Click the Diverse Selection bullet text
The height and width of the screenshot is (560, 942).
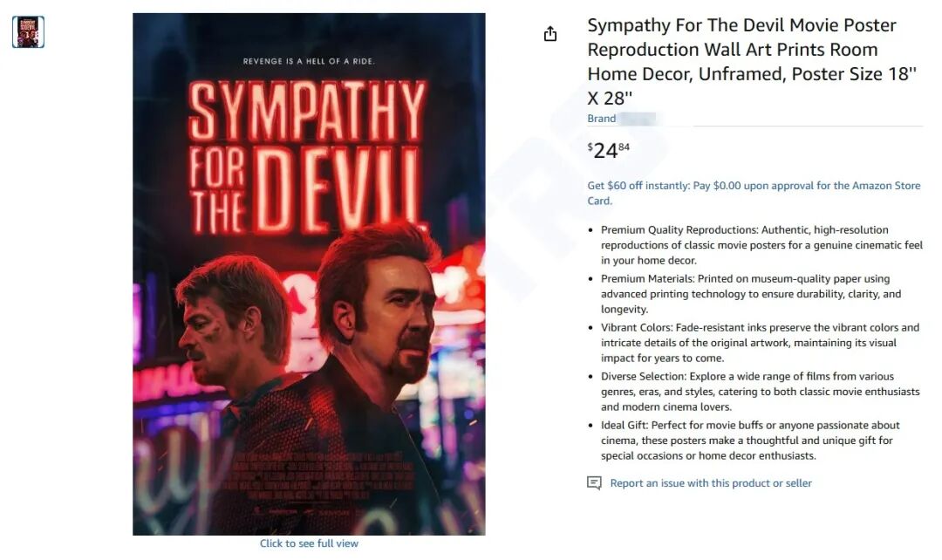pos(760,391)
